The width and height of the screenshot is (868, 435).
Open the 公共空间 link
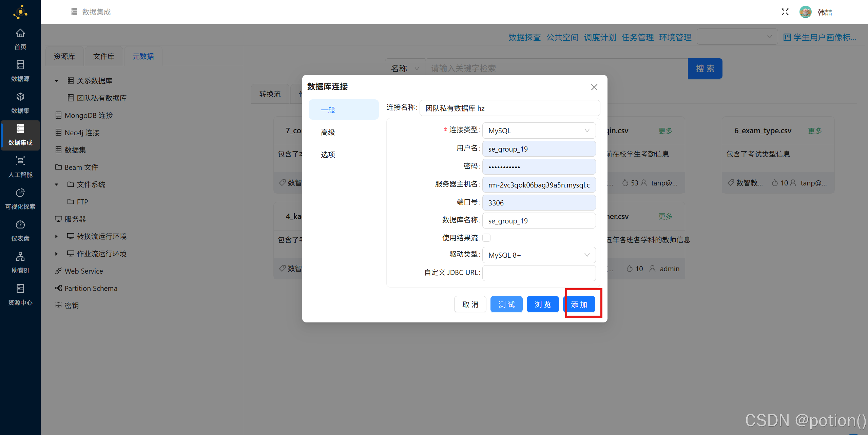[x=562, y=37]
